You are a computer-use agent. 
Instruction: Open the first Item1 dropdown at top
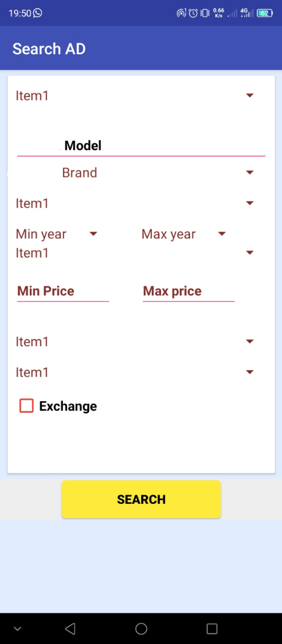[135, 96]
